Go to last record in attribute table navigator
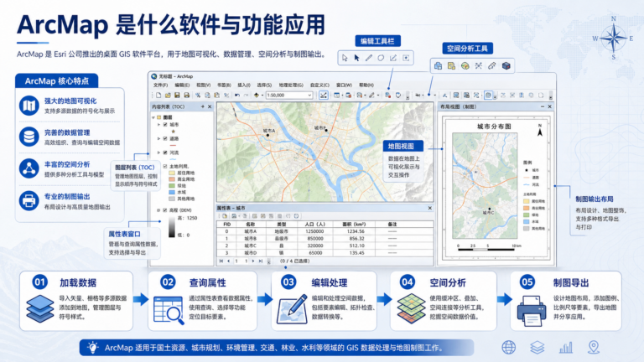Image resolution: width=644 pixels, height=362 pixels. point(261,261)
